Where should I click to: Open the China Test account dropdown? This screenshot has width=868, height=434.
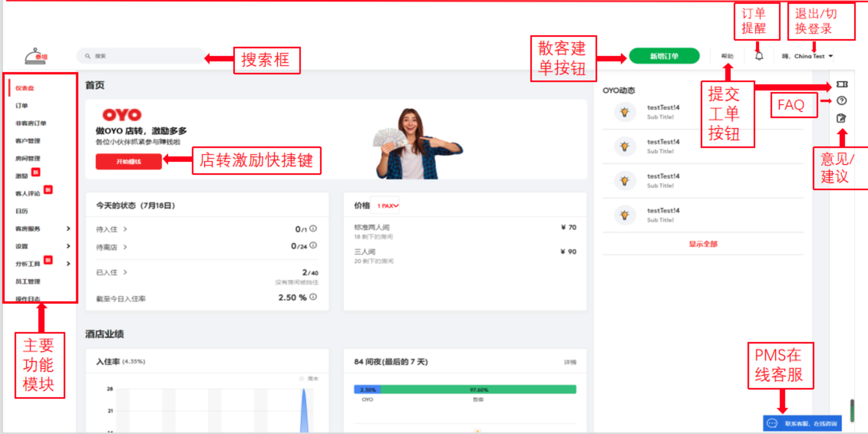point(807,56)
